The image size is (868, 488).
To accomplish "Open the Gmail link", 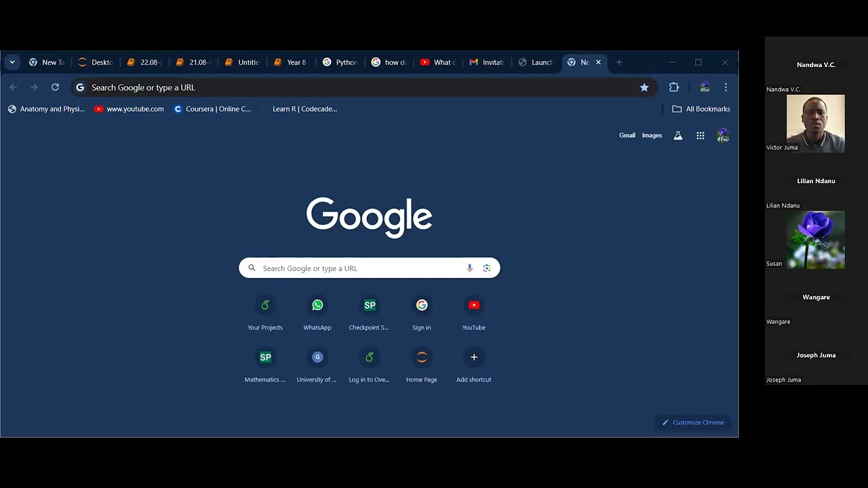I will [x=627, y=136].
